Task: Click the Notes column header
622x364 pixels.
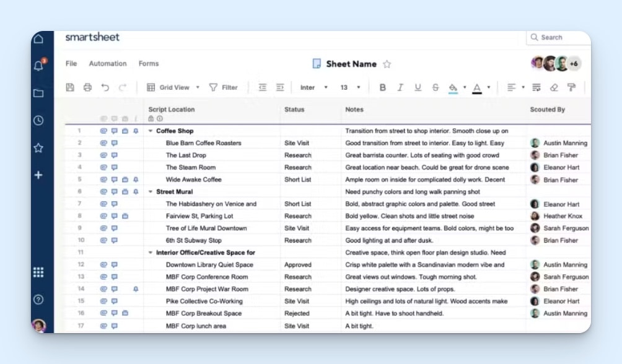Action: 354,110
